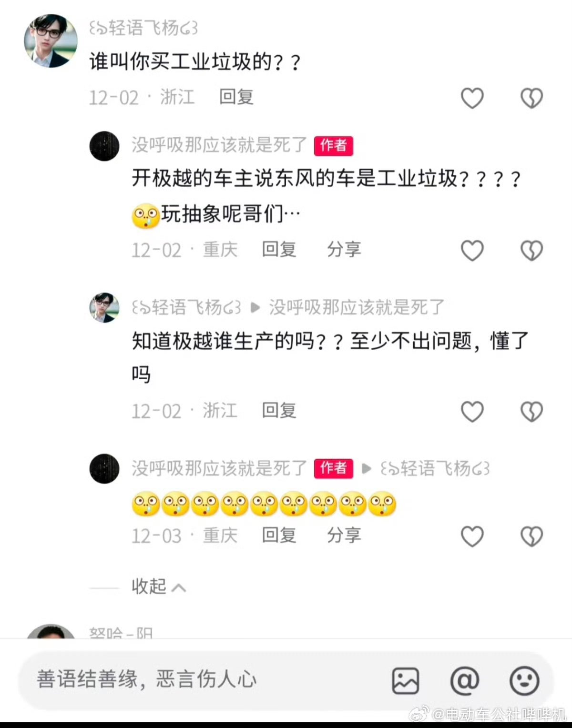Dislike the reply 知道极越谁生产的吗
The image size is (572, 728).
point(531,412)
